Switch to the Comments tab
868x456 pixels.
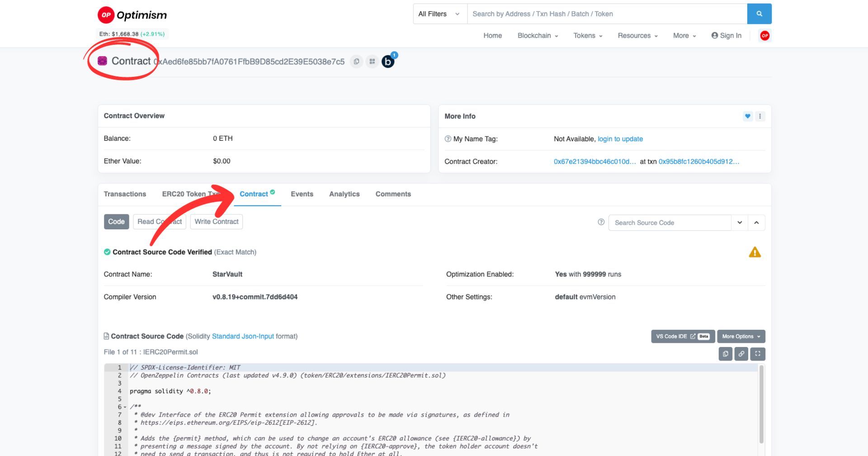pos(393,194)
